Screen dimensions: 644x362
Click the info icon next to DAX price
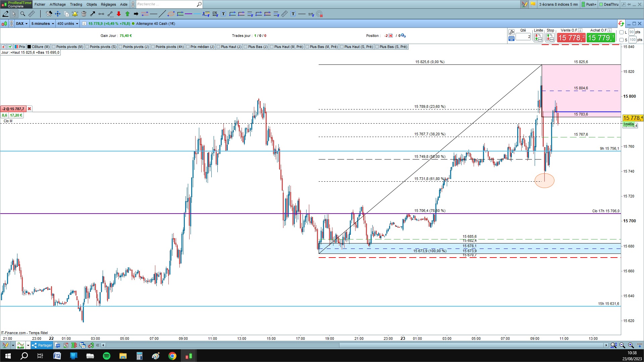[84, 24]
